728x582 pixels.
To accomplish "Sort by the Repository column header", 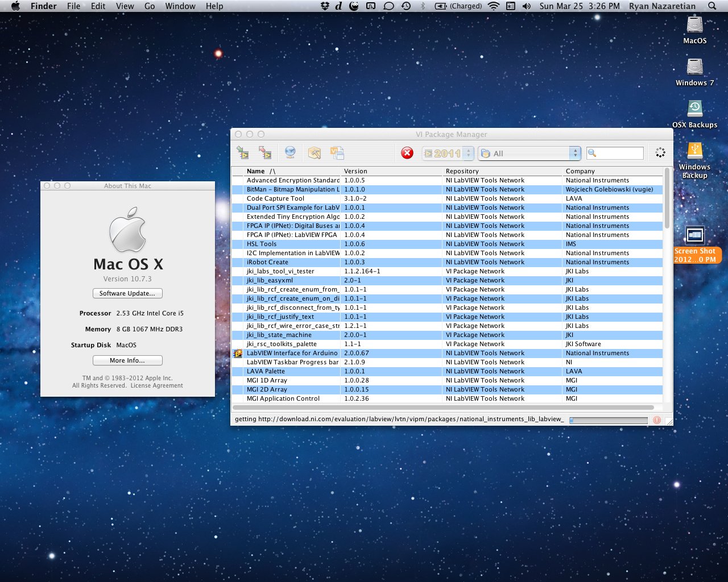I will tap(503, 171).
